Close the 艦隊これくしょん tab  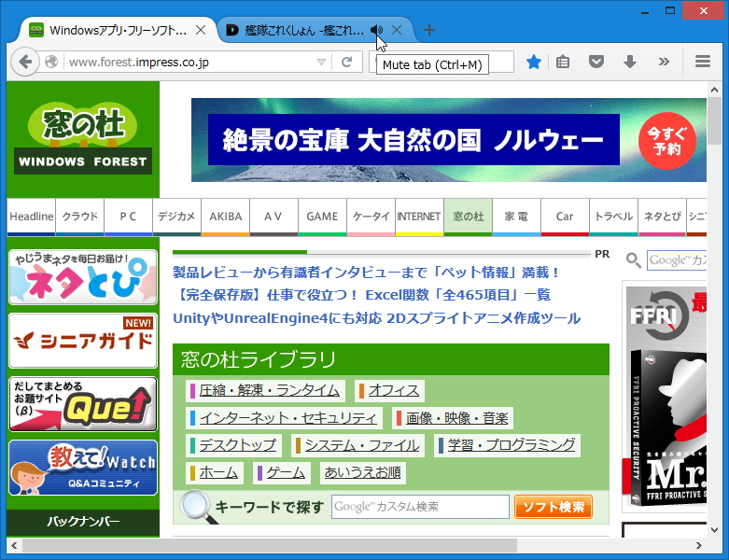pos(397,30)
